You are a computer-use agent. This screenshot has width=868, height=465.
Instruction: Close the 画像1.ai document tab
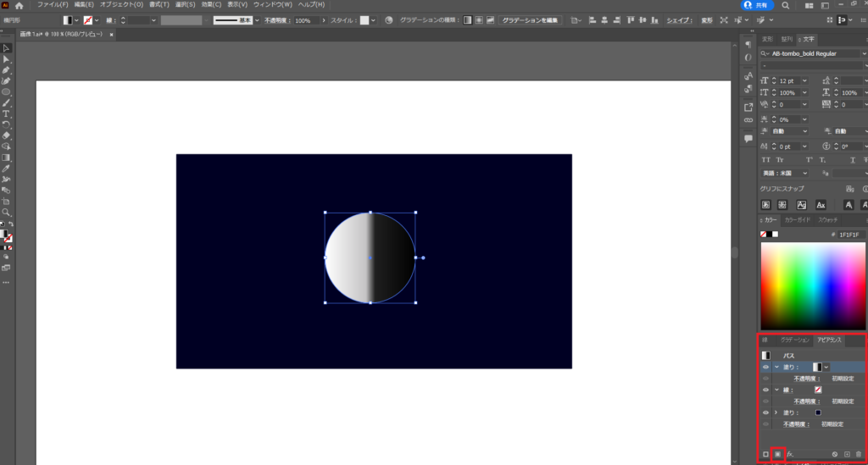tap(111, 34)
